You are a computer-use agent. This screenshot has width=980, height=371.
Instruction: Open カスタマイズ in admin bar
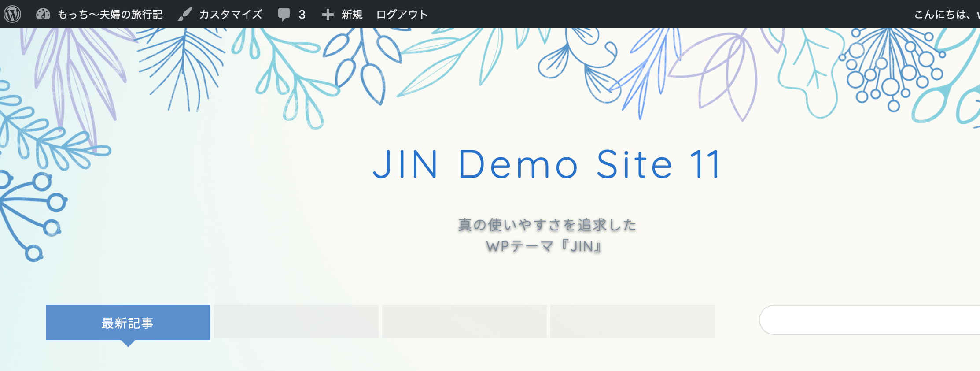[x=230, y=15]
